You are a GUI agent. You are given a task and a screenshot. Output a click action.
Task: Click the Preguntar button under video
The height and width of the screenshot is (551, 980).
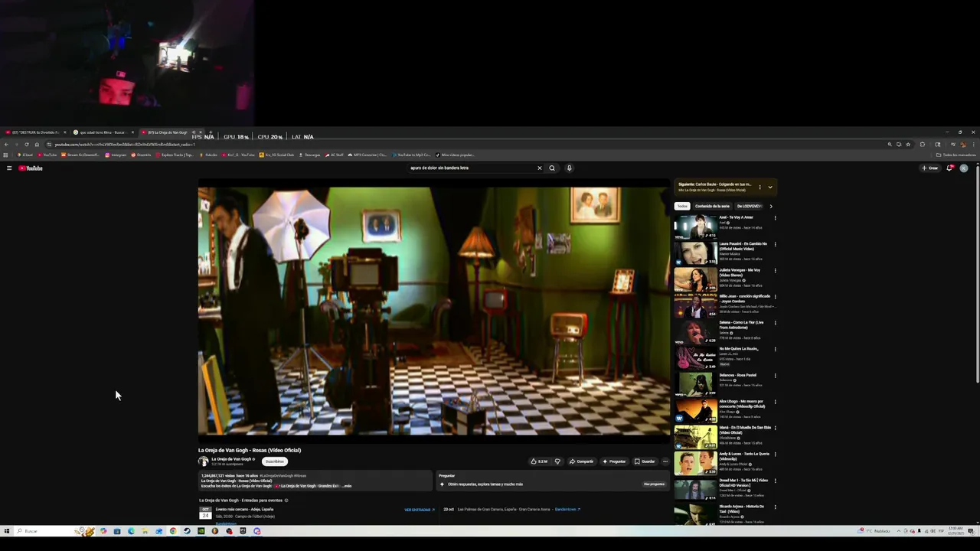614,461
